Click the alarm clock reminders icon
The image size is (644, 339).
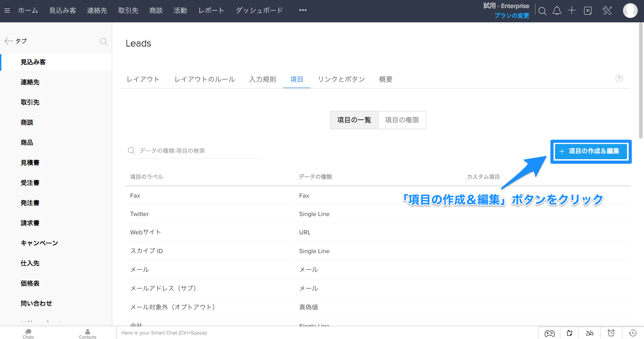tap(611, 333)
